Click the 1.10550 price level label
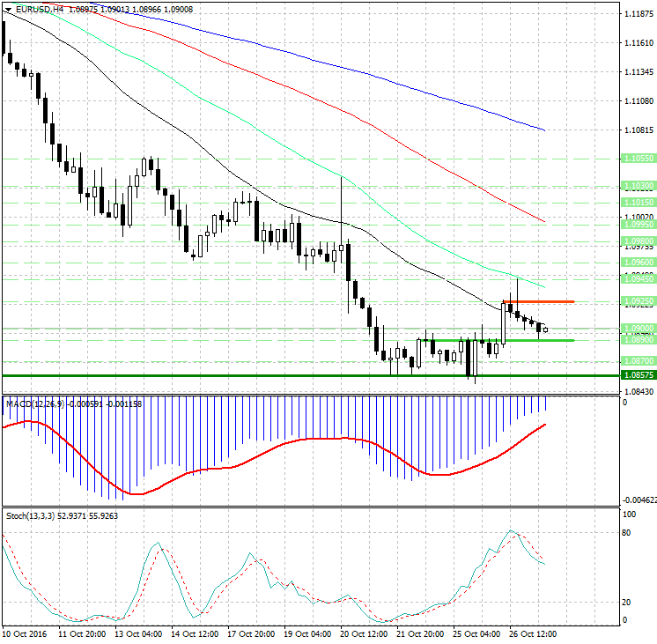This screenshot has width=657, height=644. [637, 159]
